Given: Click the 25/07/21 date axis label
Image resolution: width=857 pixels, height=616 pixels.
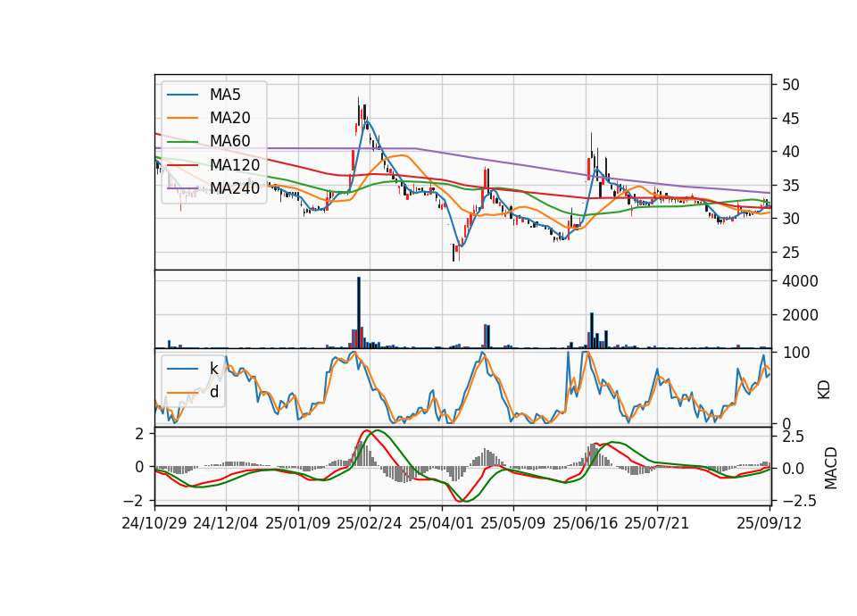Looking at the screenshot, I should (656, 523).
